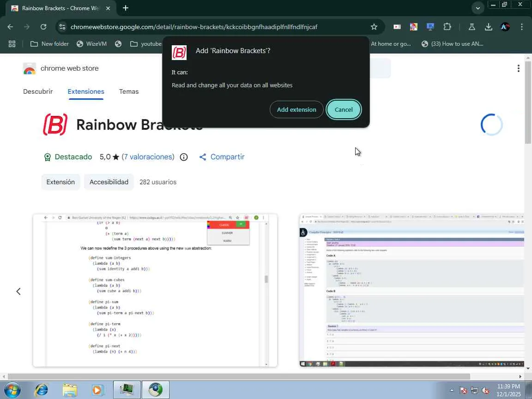Open the New folder bookmark

tap(49, 44)
